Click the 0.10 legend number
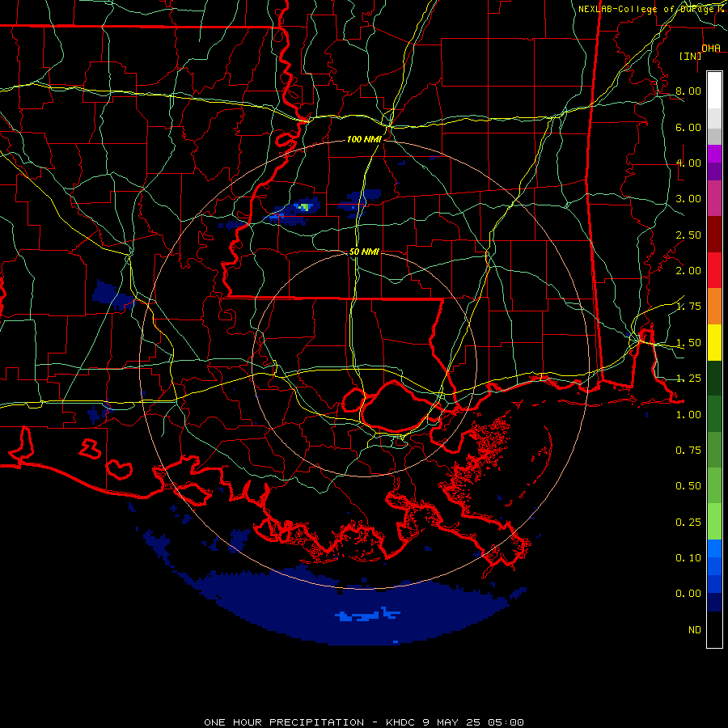728x728 pixels. click(688, 558)
